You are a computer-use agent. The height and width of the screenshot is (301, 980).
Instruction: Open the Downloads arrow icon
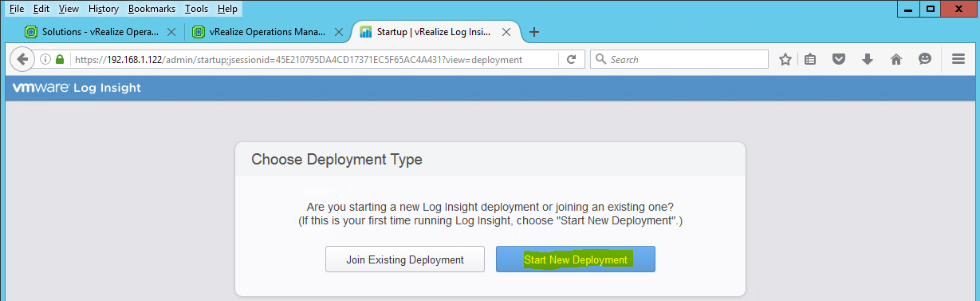[x=868, y=59]
